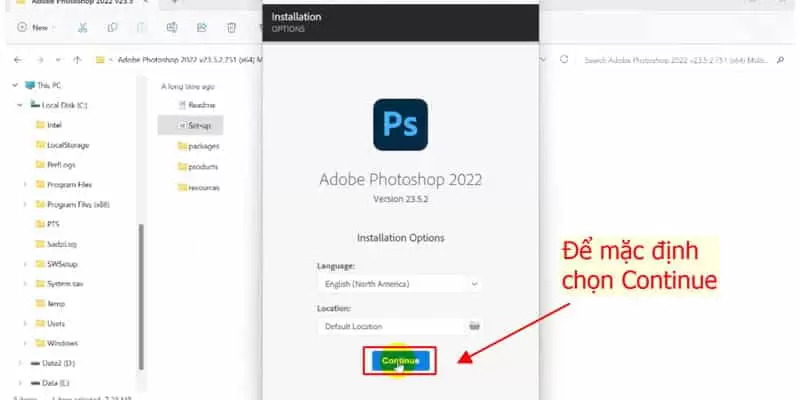800x400 pixels.
Task: Click the Default Location input field
Action: tap(391, 326)
